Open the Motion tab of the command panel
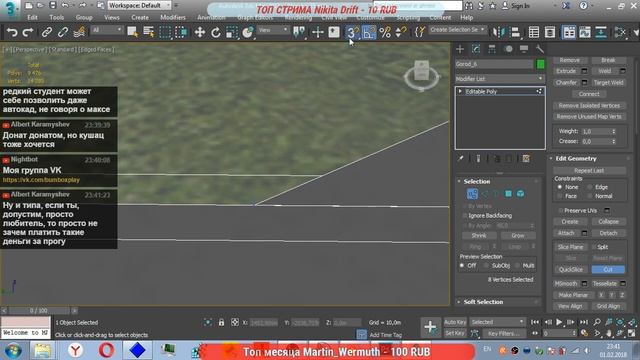Screen dimensions: 640x360 [508, 49]
